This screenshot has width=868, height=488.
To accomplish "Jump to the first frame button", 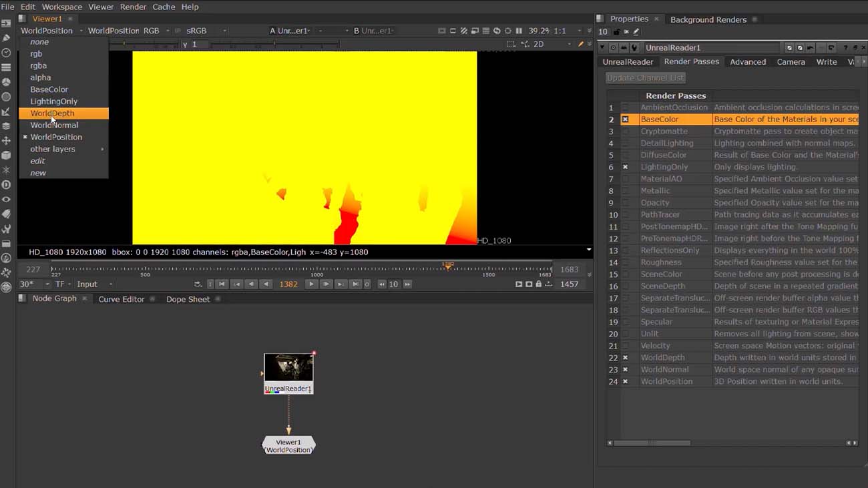I will [x=222, y=284].
